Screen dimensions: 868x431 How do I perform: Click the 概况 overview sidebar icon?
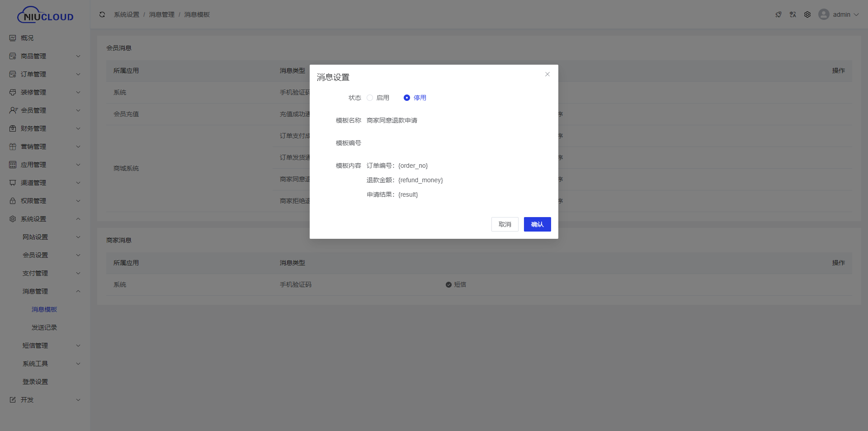(x=13, y=38)
